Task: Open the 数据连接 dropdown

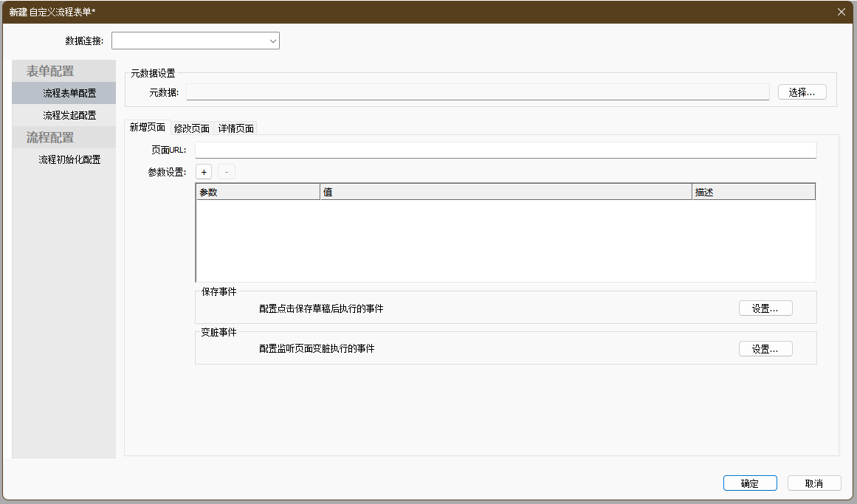Action: (196, 41)
